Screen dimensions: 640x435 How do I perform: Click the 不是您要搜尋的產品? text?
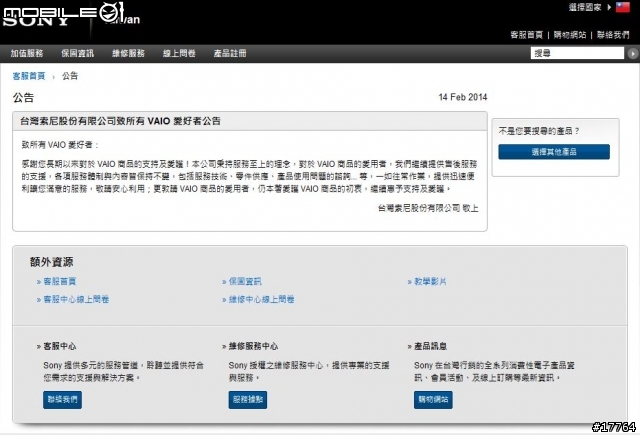(539, 131)
